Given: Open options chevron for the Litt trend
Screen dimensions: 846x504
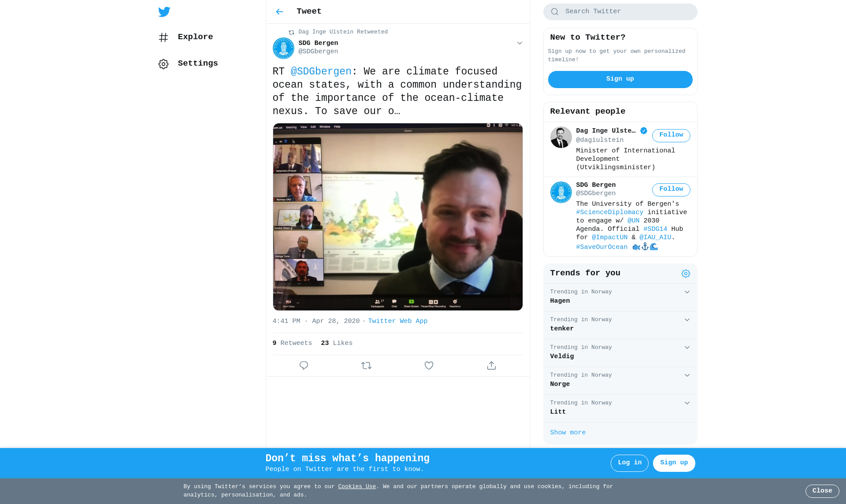Looking at the screenshot, I should (687, 403).
